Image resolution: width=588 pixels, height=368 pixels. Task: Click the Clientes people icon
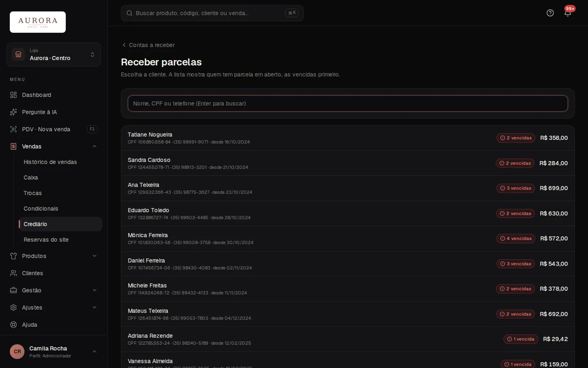[x=13, y=273]
